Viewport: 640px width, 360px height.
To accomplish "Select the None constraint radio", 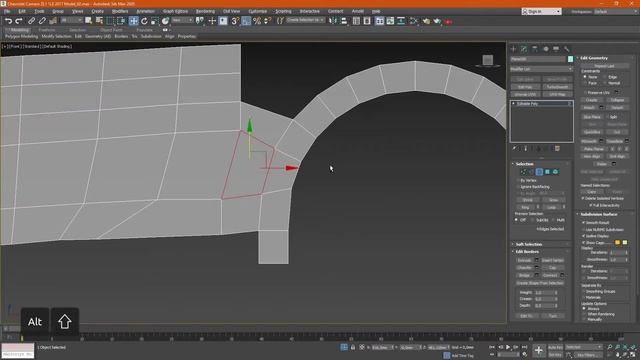I will (x=585, y=77).
